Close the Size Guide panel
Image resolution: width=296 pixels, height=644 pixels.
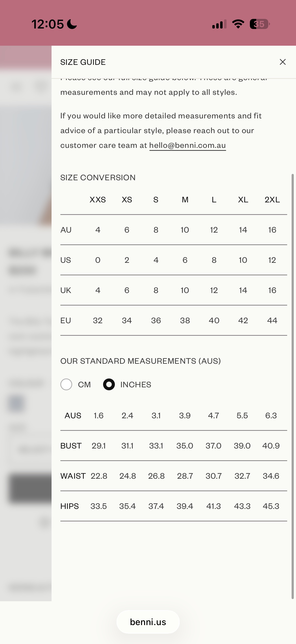(283, 62)
